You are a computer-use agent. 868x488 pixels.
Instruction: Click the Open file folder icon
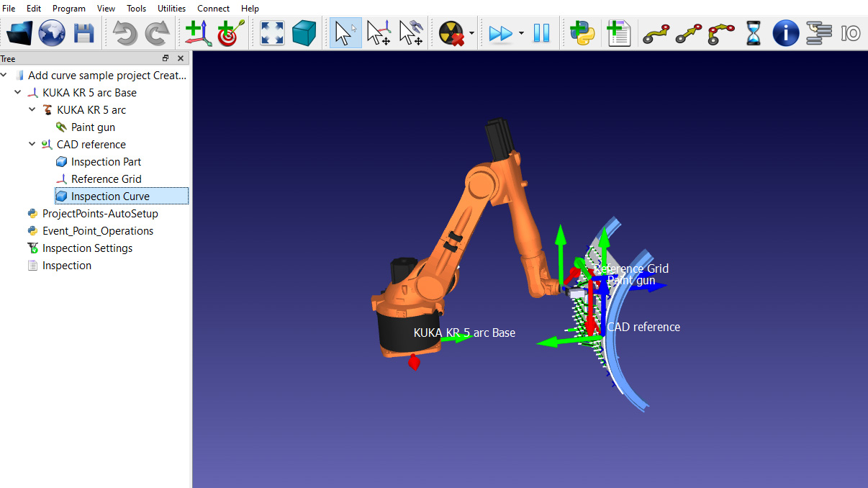coord(19,33)
